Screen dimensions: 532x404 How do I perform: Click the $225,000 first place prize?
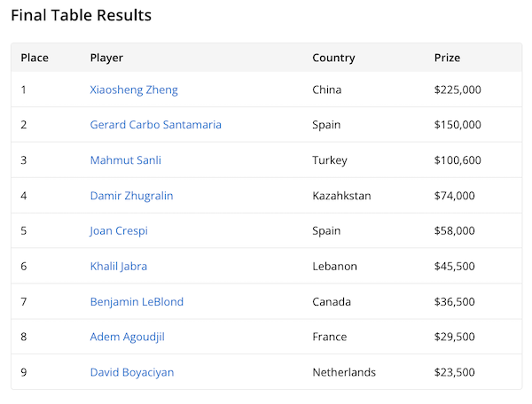458,89
